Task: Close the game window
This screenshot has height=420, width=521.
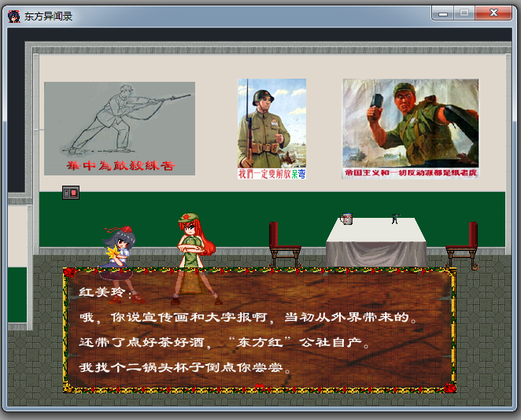Action: [x=493, y=13]
